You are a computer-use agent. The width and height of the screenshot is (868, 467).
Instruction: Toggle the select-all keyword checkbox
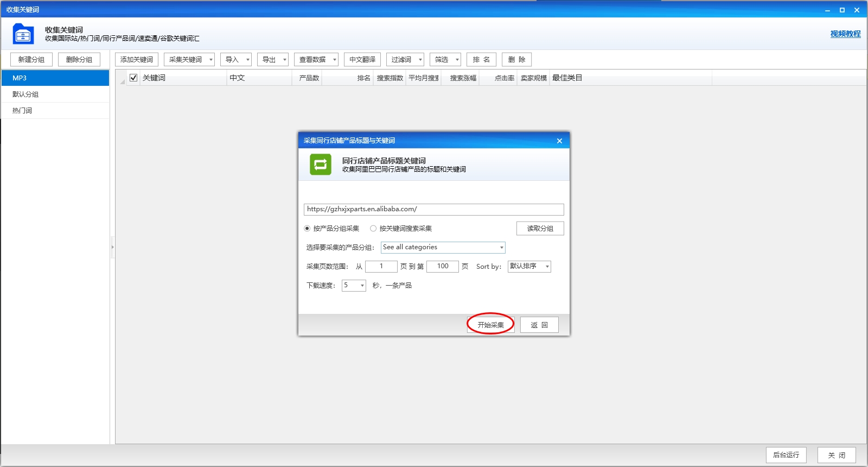(x=133, y=78)
